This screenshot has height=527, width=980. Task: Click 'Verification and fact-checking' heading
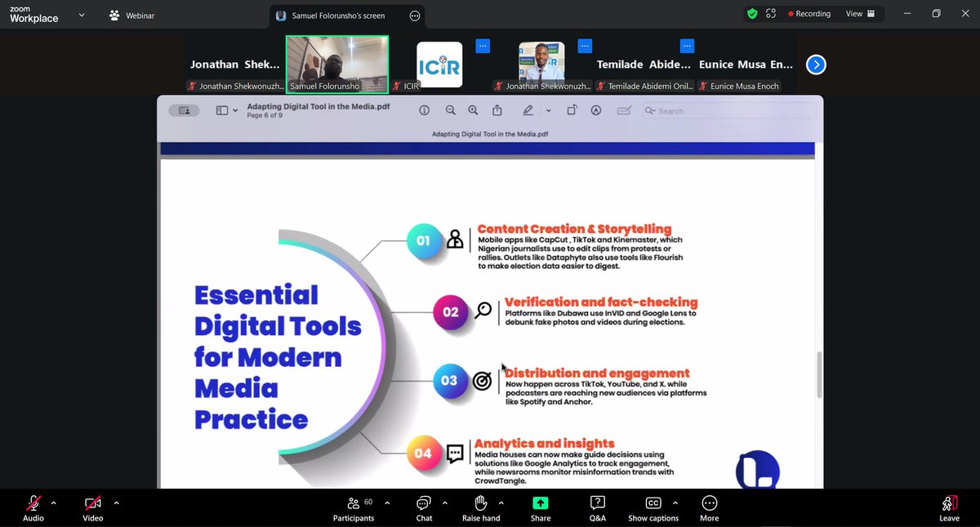601,301
